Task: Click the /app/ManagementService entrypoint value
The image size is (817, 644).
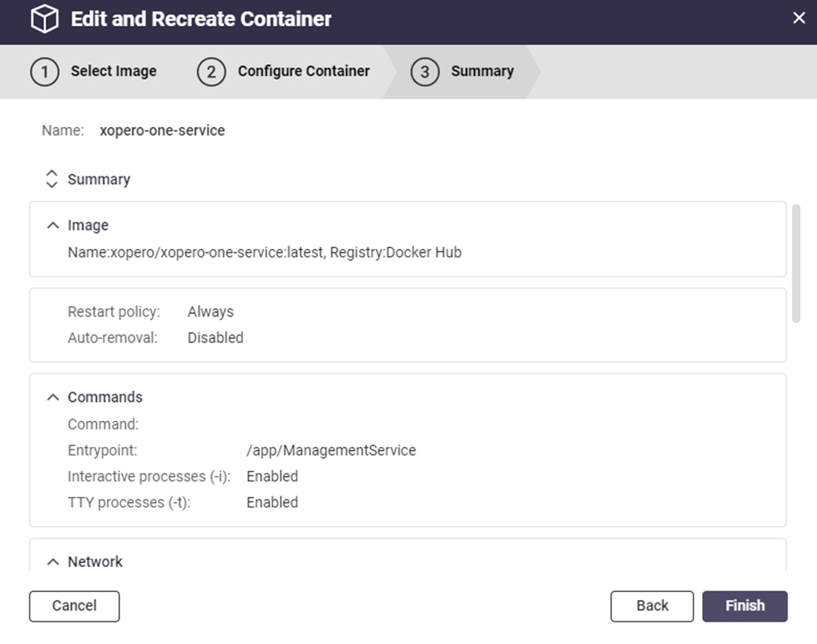Action: click(x=331, y=450)
